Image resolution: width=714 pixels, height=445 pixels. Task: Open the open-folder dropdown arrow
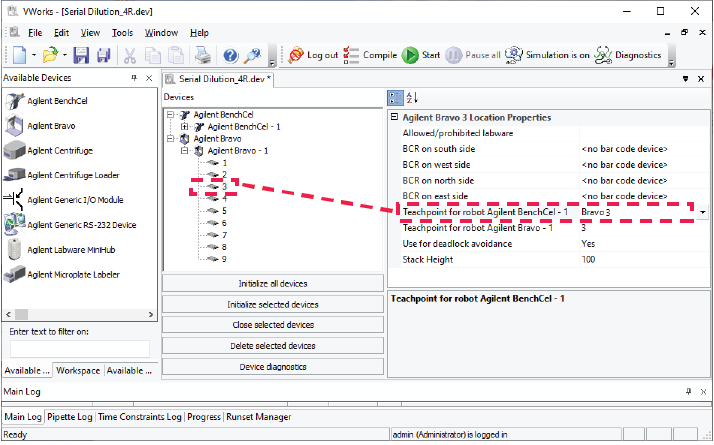(65, 55)
